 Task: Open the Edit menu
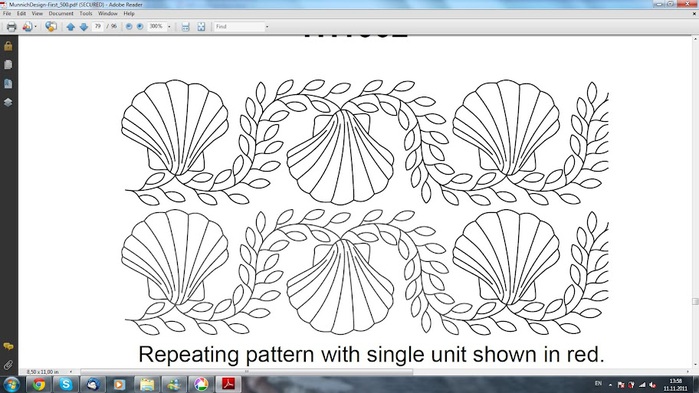21,14
